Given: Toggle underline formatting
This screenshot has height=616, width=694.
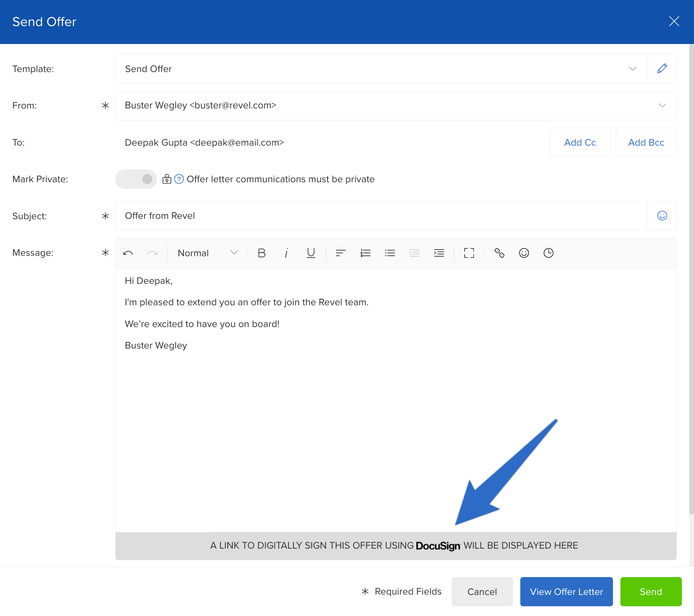Looking at the screenshot, I should tap(311, 253).
